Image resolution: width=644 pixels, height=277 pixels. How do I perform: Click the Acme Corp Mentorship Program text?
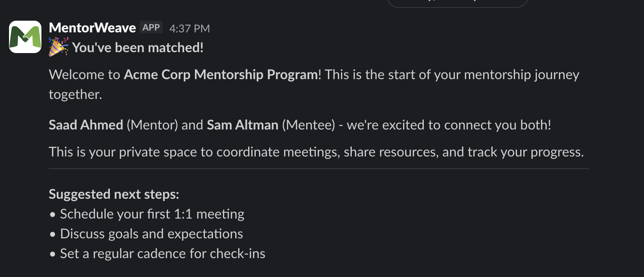point(220,75)
